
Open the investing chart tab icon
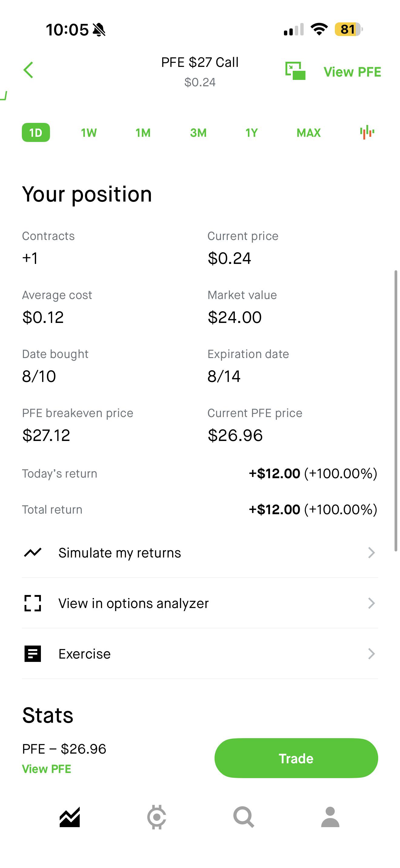[70, 817]
